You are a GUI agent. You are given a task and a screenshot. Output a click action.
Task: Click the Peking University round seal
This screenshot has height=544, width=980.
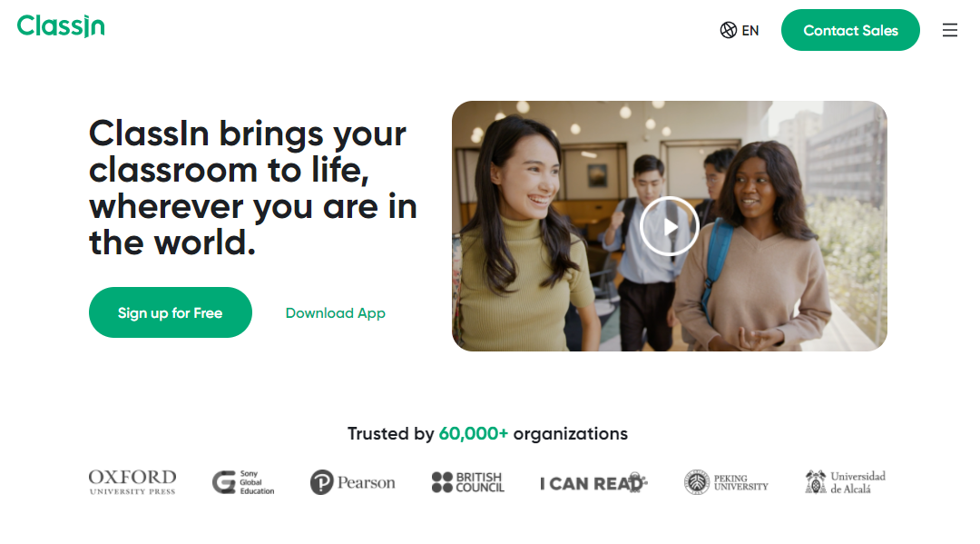click(696, 482)
